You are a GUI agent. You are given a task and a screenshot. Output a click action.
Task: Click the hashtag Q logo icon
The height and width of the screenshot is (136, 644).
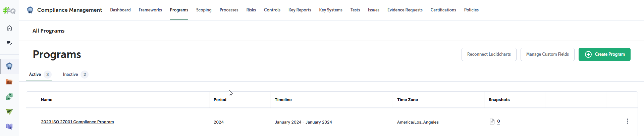9,10
